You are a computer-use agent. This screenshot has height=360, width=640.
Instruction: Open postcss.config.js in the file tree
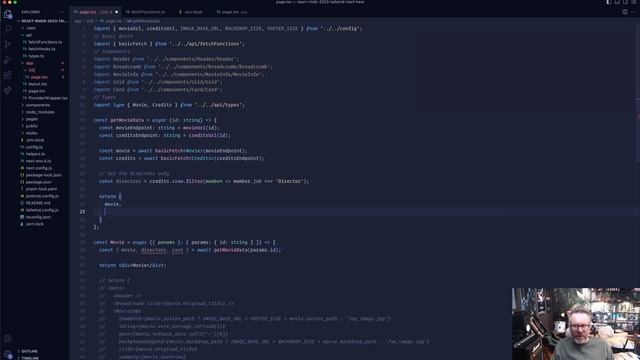coord(42,196)
